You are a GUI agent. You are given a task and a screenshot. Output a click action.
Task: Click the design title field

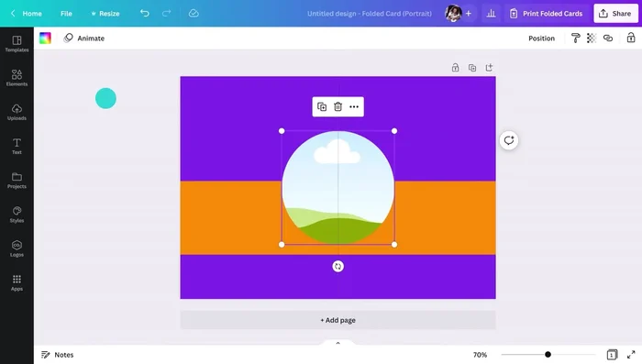pyautogui.click(x=370, y=14)
